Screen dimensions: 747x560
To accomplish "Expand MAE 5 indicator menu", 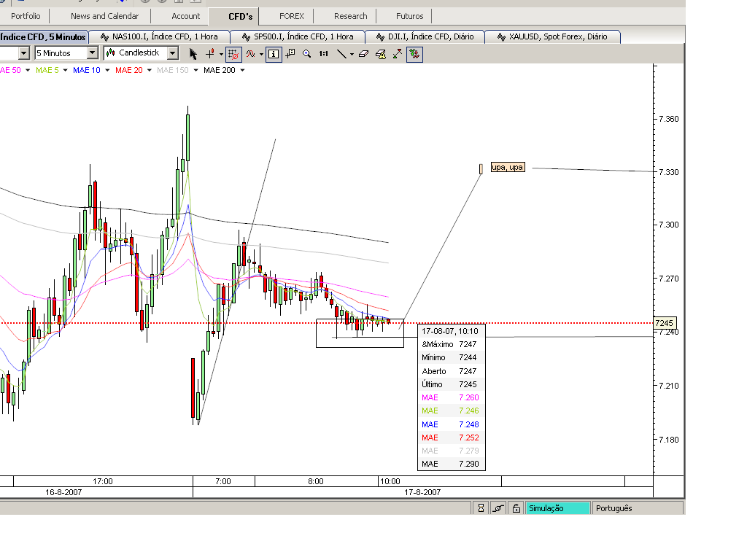I will coord(64,71).
